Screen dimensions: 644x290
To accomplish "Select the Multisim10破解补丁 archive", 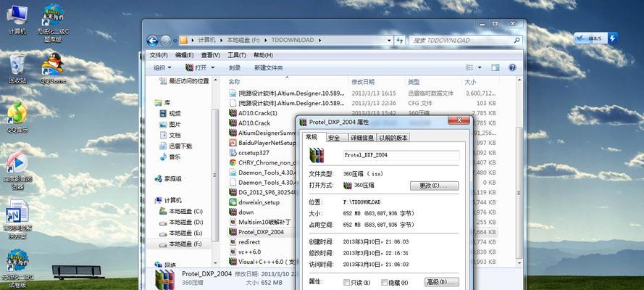I will (260, 222).
